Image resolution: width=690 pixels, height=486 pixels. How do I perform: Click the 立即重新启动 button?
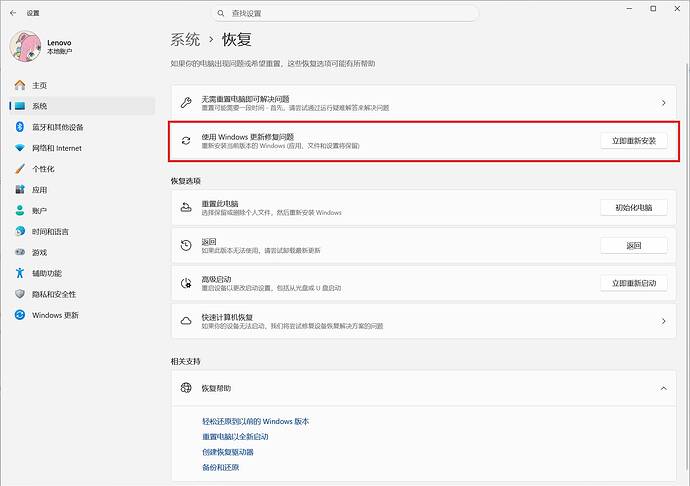point(634,283)
